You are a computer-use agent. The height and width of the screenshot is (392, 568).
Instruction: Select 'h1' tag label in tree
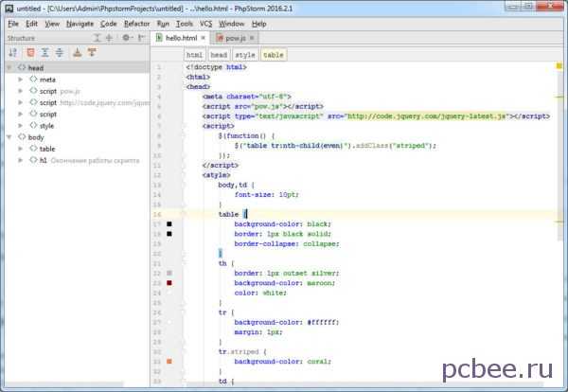pyautogui.click(x=44, y=161)
